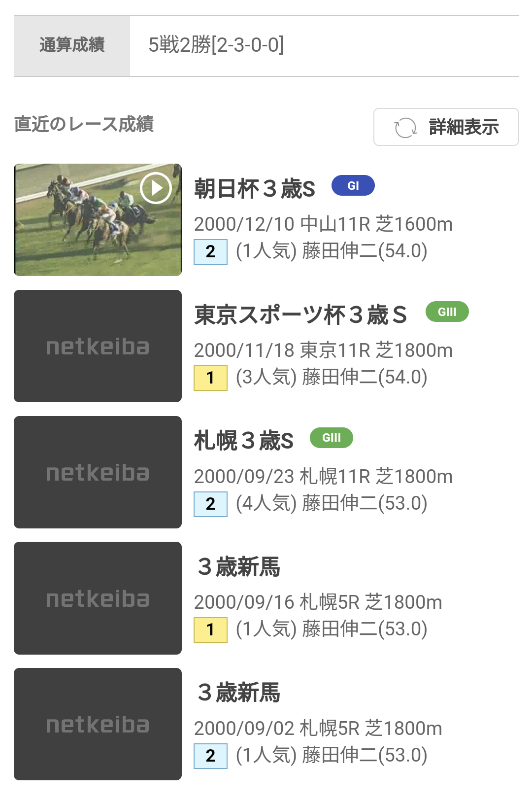Screen dimensions: 532x802
Task: Click the refresh icon in 詳細表示 button
Action: click(405, 128)
